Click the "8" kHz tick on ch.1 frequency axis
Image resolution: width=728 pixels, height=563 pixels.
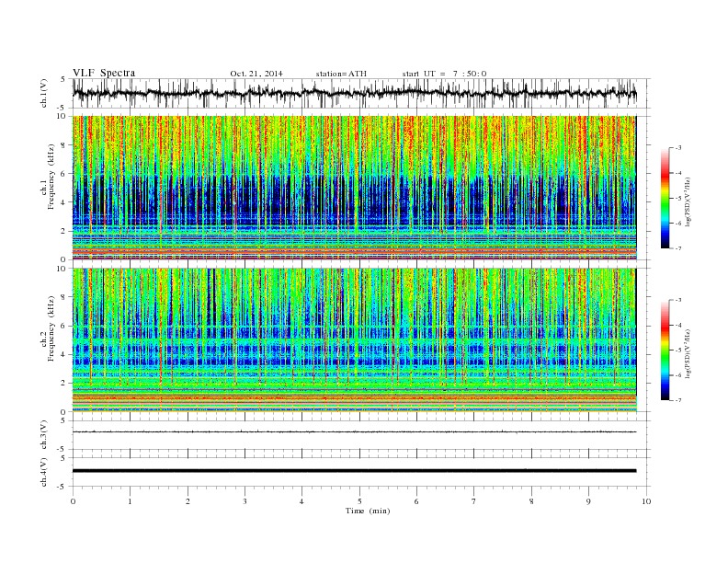(65, 145)
